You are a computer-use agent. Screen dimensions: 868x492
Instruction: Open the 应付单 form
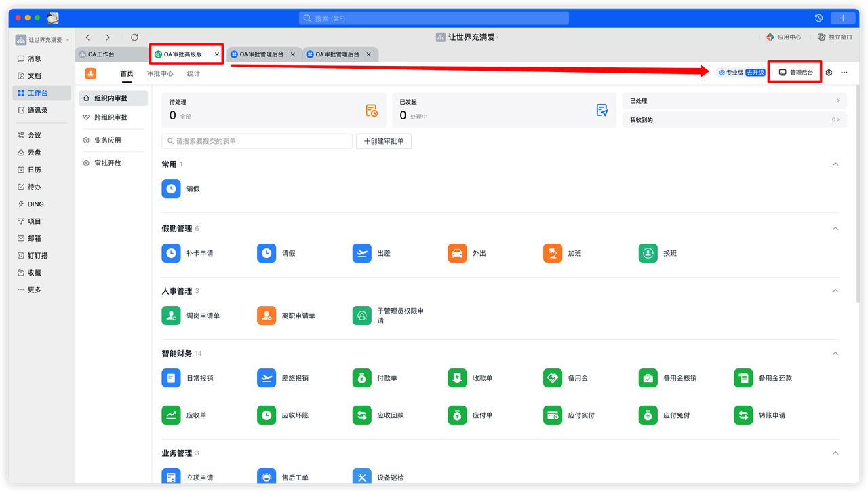(x=457, y=415)
